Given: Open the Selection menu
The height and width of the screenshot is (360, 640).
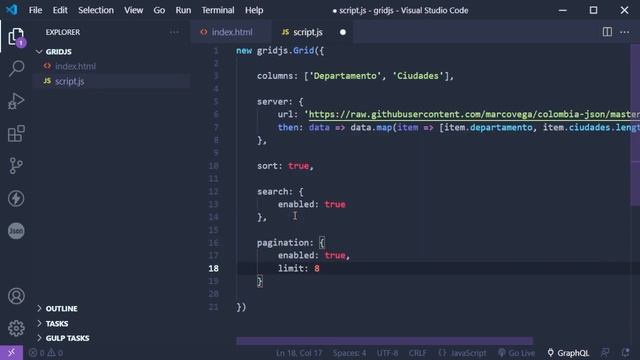Looking at the screenshot, I should (x=96, y=10).
